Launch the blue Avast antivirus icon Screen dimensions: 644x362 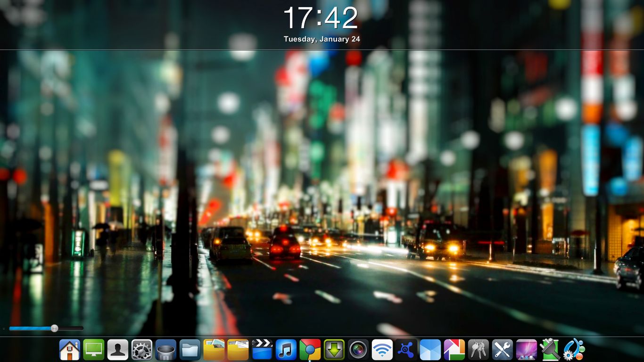pos(406,350)
